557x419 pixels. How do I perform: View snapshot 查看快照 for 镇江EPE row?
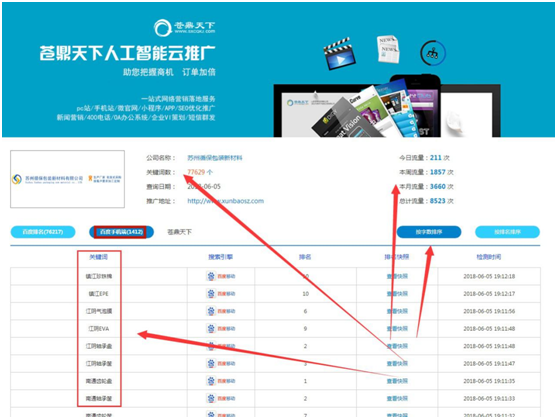[x=397, y=294]
